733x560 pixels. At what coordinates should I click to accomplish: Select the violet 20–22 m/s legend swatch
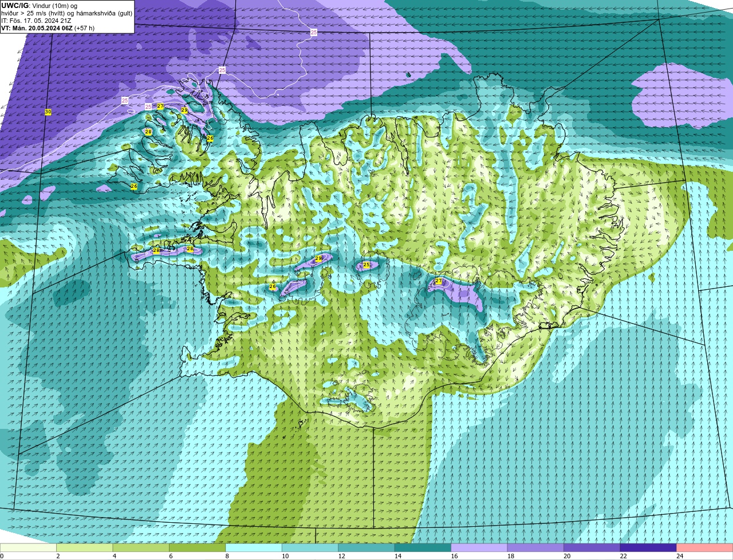click(x=592, y=547)
